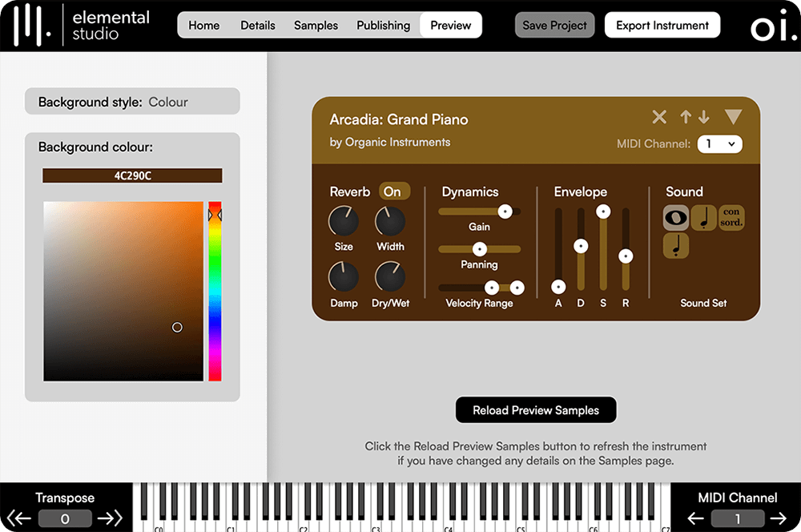This screenshot has height=532, width=801.
Task: Open the MIDI Channel dropdown
Action: coord(718,144)
